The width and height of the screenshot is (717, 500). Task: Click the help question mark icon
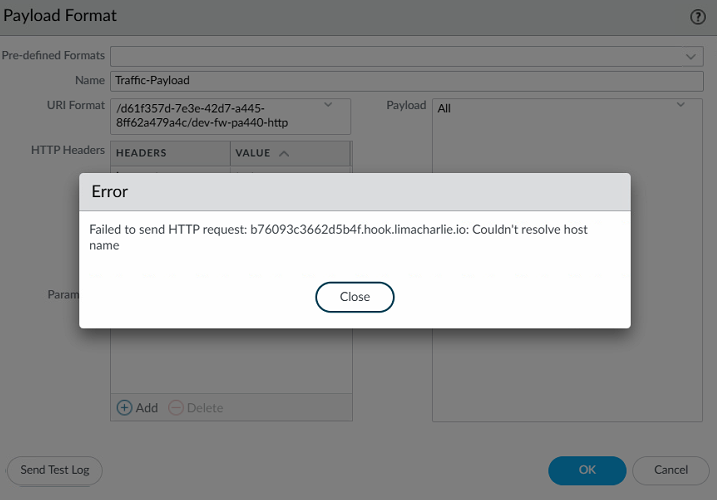[x=698, y=17]
